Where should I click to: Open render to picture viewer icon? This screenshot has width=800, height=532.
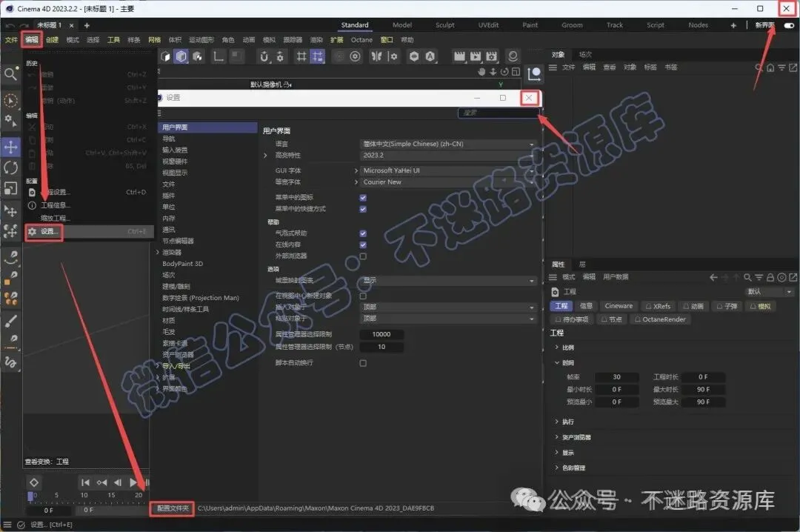click(x=476, y=56)
